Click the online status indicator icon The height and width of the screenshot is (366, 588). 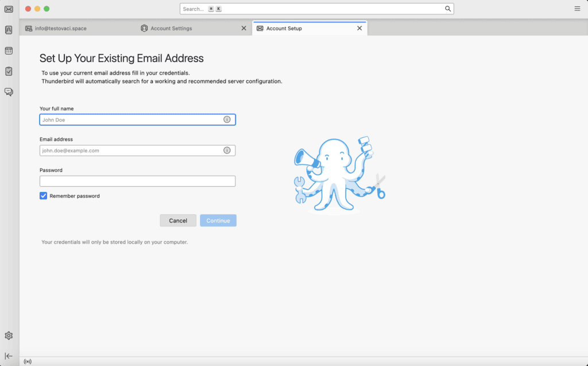point(28,361)
